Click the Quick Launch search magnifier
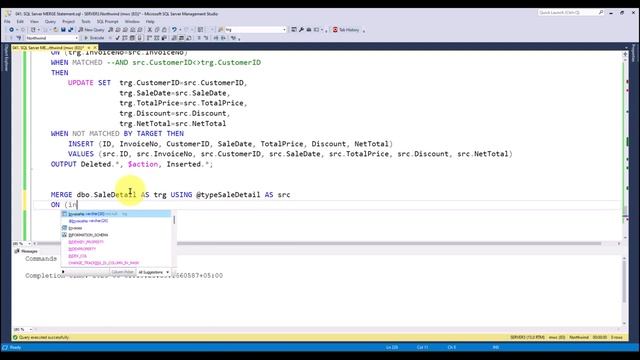The height and width of the screenshot is (360, 640). (x=601, y=13)
